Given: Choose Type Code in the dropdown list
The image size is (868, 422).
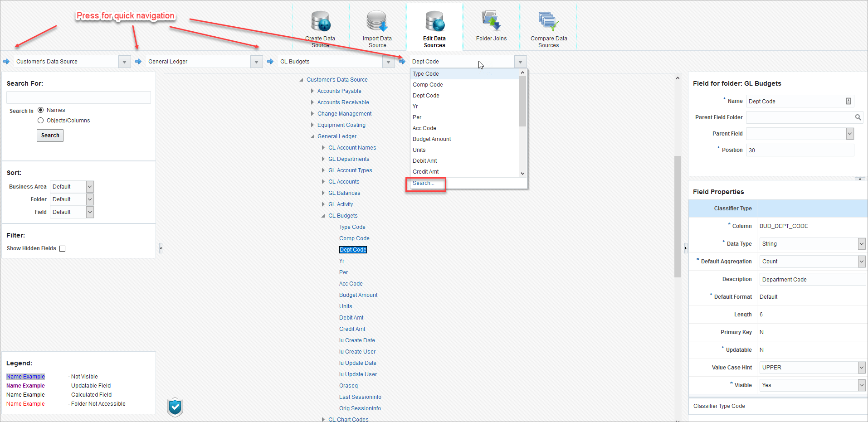Looking at the screenshot, I should (464, 74).
